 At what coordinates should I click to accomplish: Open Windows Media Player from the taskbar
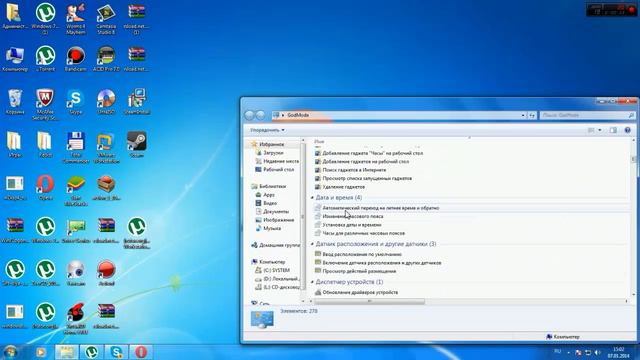point(40,352)
